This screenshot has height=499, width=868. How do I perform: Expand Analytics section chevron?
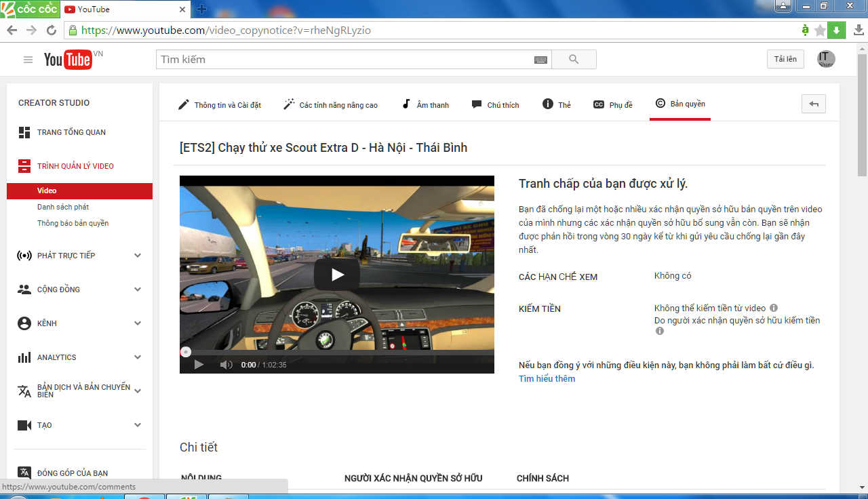click(x=138, y=357)
